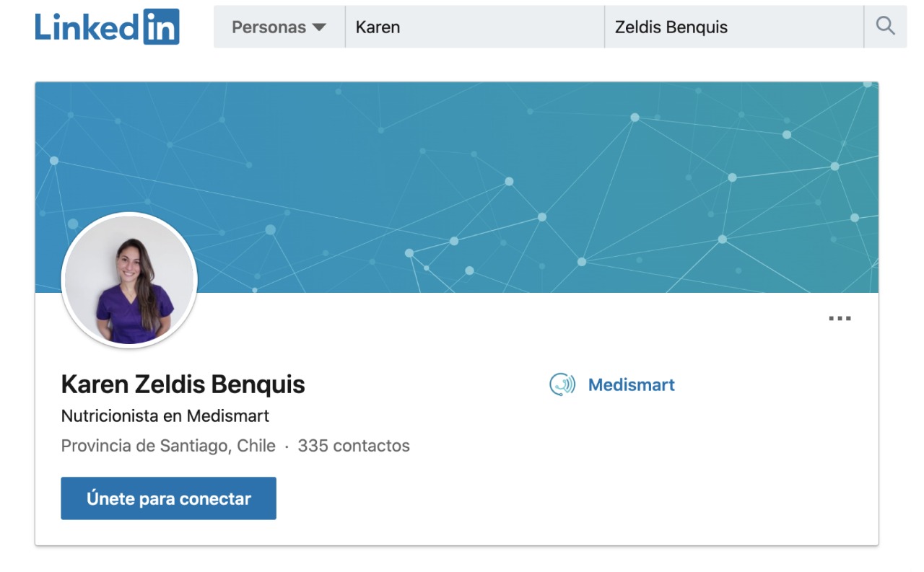Click the name heading Karen Zeldis Benquis
Image resolution: width=924 pixels, height=572 pixels.
coord(183,384)
